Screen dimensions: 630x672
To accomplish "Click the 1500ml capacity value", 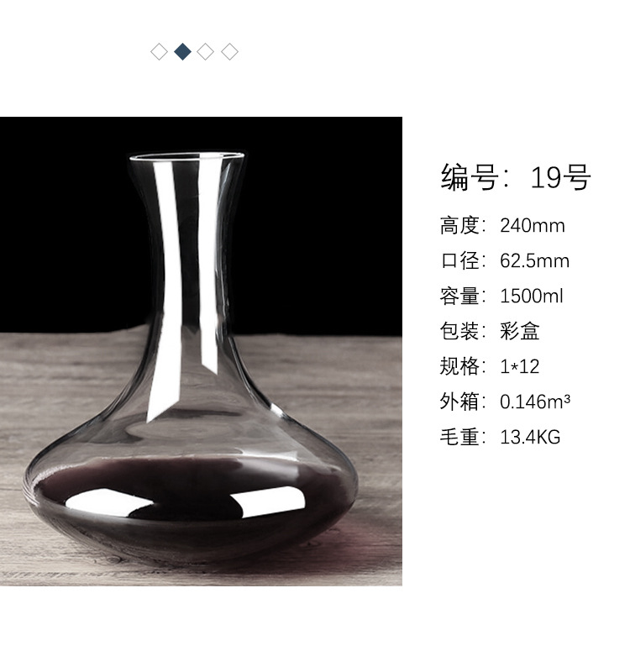I will coord(532,296).
